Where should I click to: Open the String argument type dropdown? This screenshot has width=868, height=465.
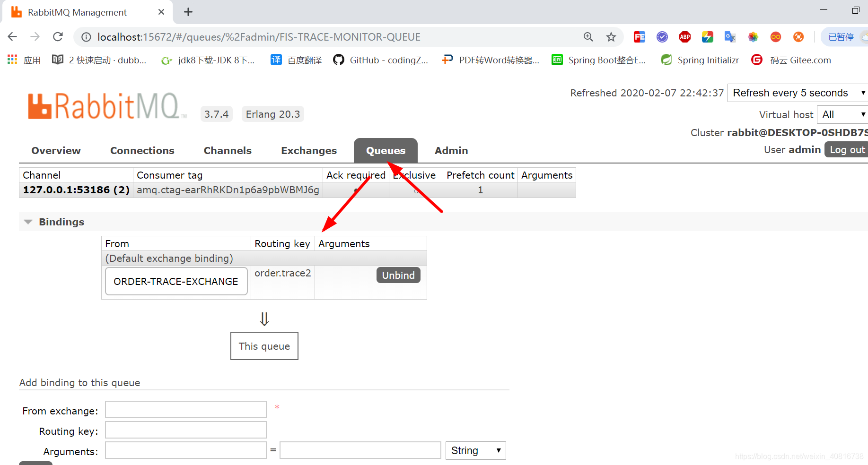[x=475, y=450]
